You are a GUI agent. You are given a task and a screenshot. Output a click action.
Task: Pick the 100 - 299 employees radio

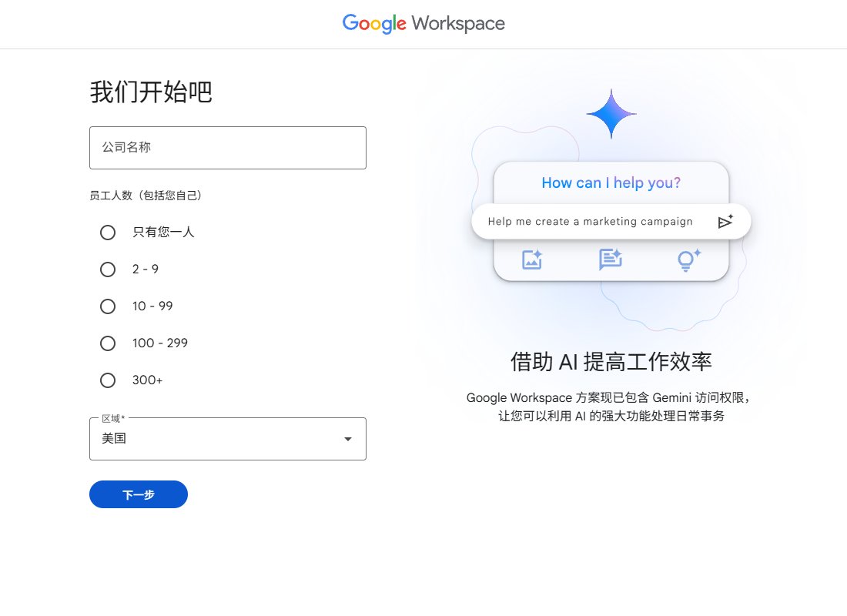coord(108,343)
